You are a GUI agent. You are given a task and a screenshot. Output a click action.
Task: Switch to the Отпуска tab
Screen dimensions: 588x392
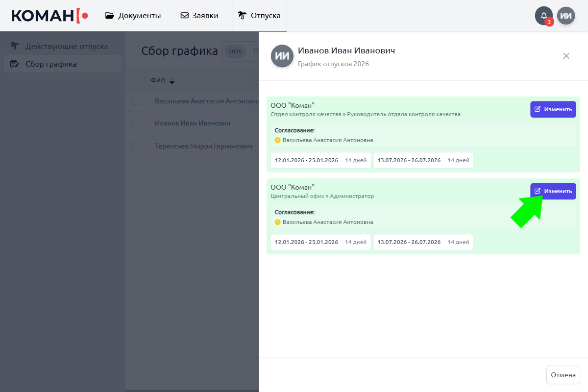point(259,16)
